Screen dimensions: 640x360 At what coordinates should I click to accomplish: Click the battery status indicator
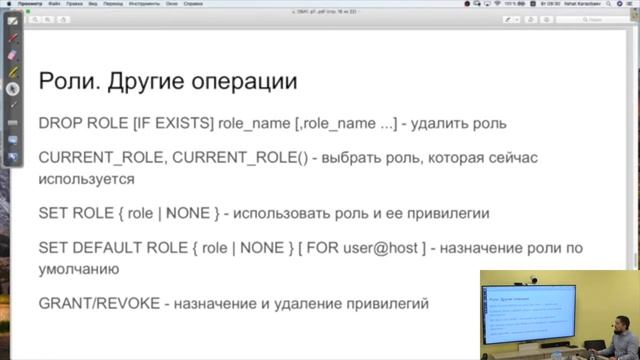point(515,4)
